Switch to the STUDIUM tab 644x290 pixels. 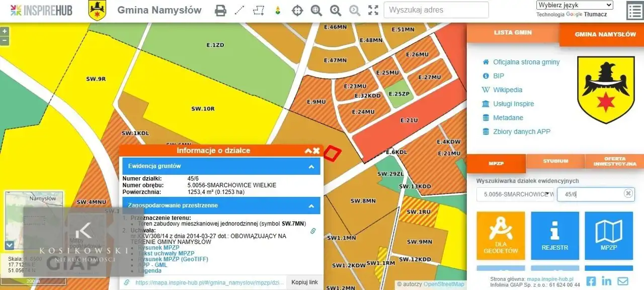(x=555, y=161)
